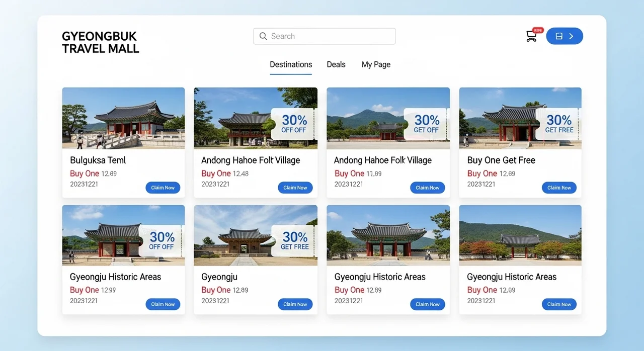Select the Destinations tab

click(x=291, y=64)
